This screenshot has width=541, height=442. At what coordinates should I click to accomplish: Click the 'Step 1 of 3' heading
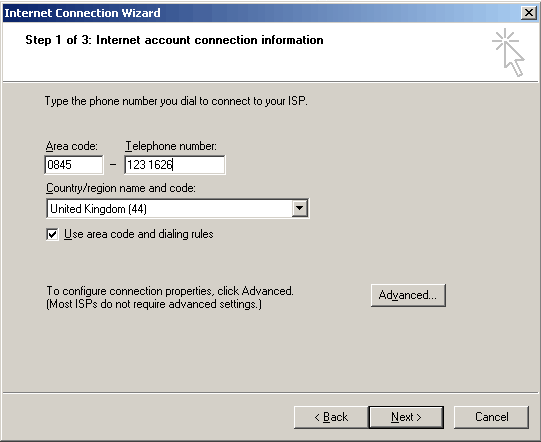174,40
